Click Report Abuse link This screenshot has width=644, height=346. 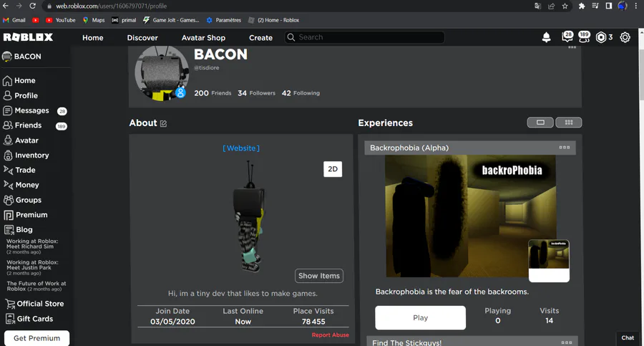point(330,335)
